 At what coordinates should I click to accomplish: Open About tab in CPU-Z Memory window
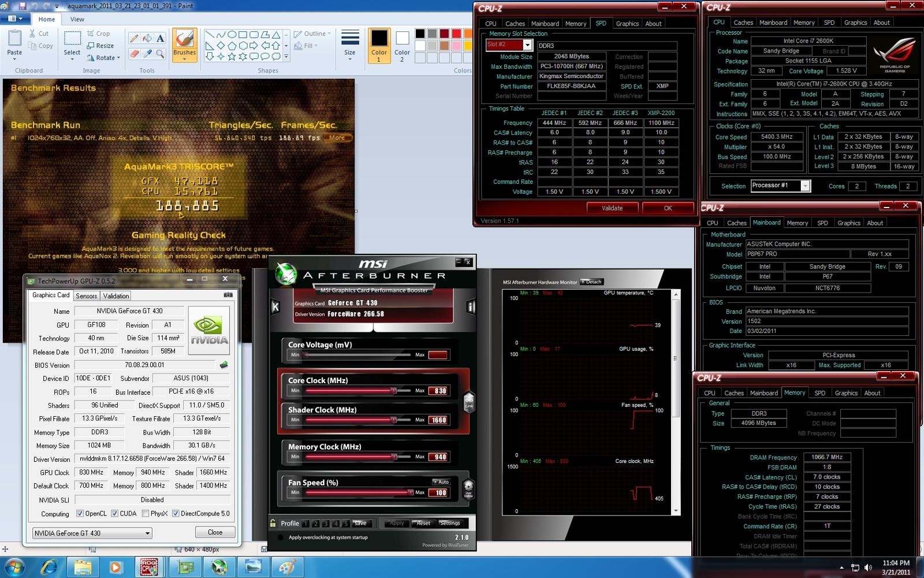point(872,393)
